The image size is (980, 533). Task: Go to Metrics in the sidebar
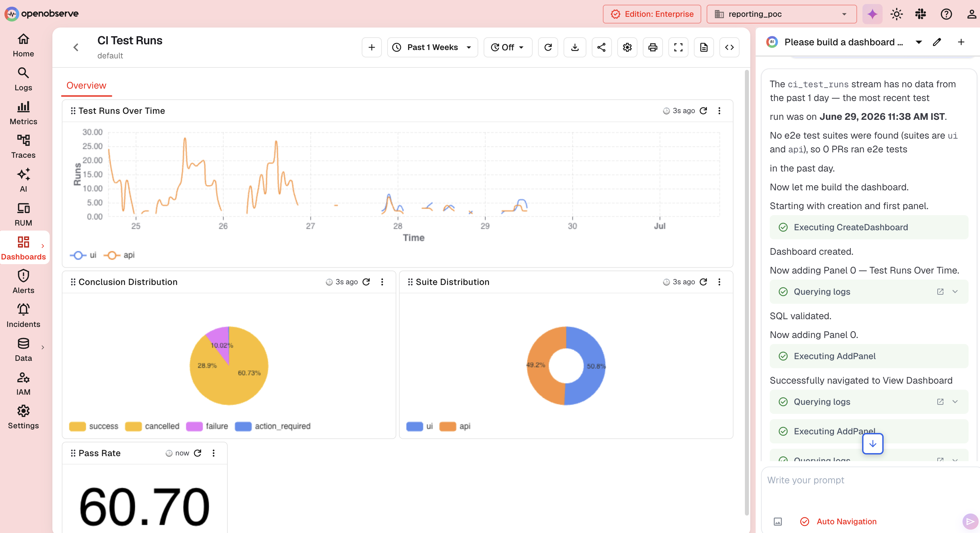(x=23, y=113)
